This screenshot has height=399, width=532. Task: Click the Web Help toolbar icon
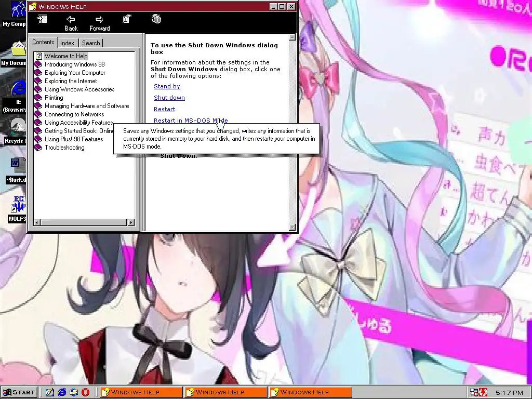(156, 19)
